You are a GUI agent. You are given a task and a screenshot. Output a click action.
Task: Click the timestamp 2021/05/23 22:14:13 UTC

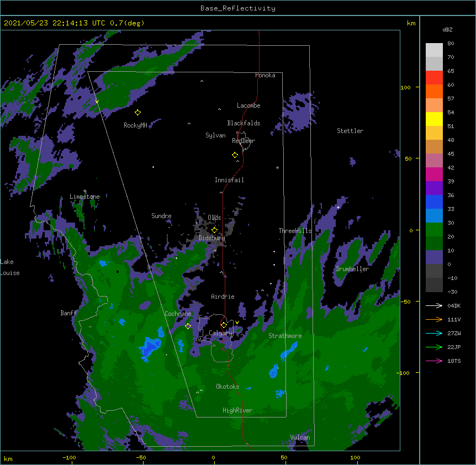coord(55,23)
